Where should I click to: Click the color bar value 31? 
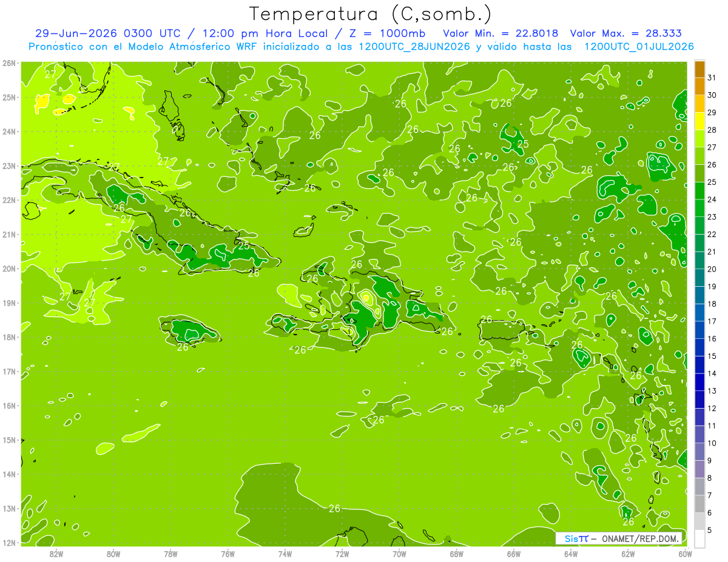(x=712, y=78)
